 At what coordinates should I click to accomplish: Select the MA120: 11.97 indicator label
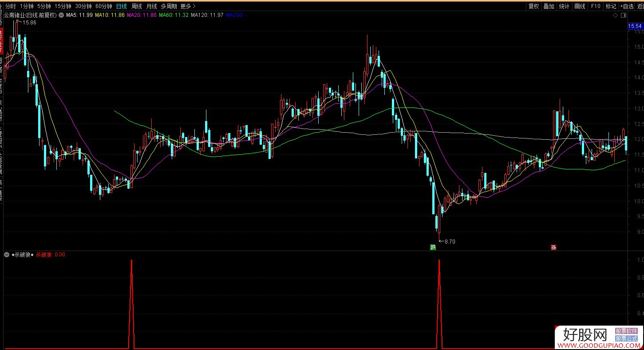coord(207,15)
